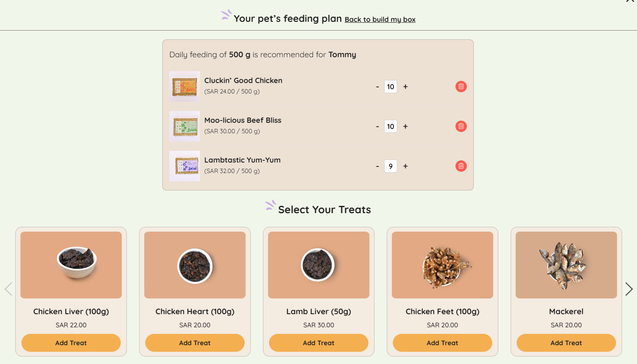The height and width of the screenshot is (364, 637).
Task: Decrease Moo-licious Beef Bliss quantity
Action: (378, 126)
